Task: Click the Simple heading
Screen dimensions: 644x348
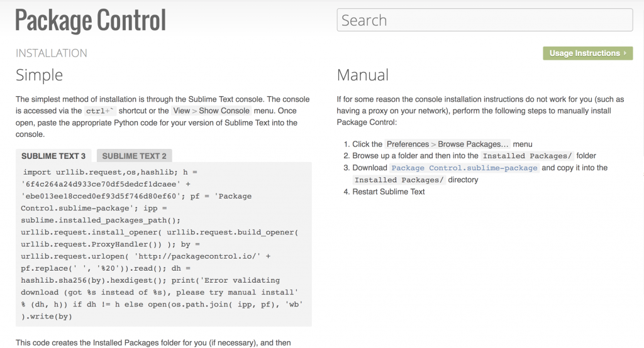Action: [x=40, y=75]
